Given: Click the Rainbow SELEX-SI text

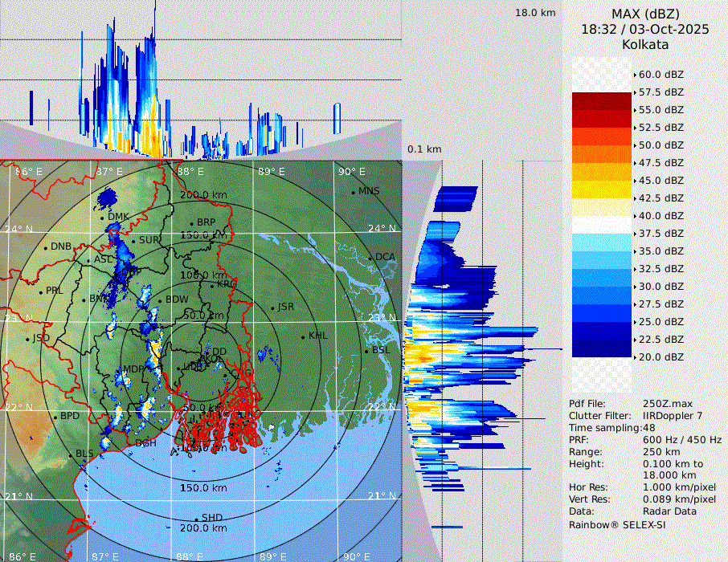Looking at the screenshot, I should (617, 524).
